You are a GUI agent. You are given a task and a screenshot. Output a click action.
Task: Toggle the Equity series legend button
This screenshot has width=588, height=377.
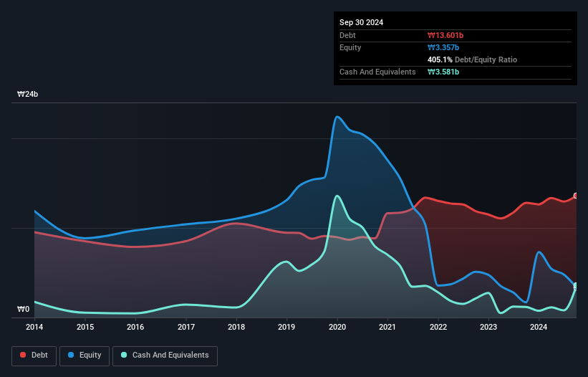point(85,355)
